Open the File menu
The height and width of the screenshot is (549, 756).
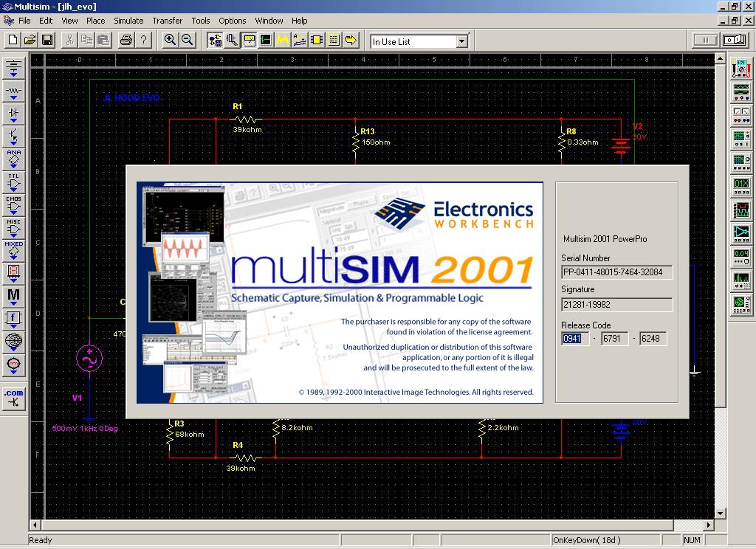24,21
